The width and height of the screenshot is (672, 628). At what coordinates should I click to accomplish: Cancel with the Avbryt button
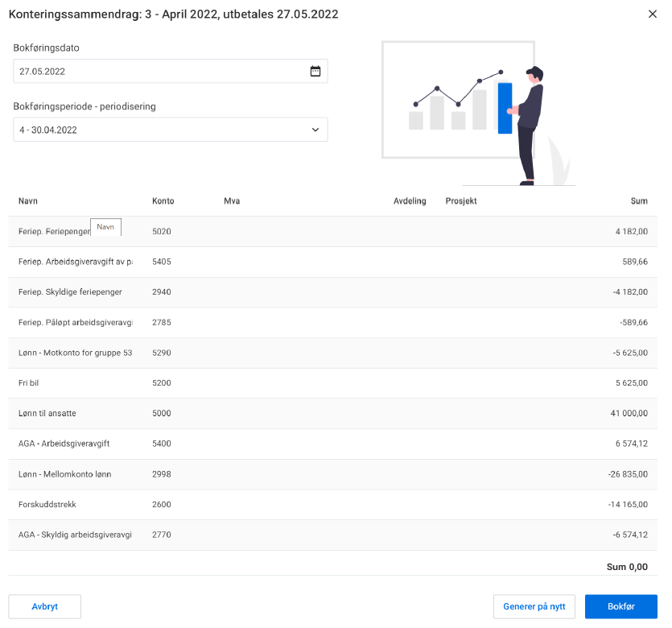pos(44,606)
